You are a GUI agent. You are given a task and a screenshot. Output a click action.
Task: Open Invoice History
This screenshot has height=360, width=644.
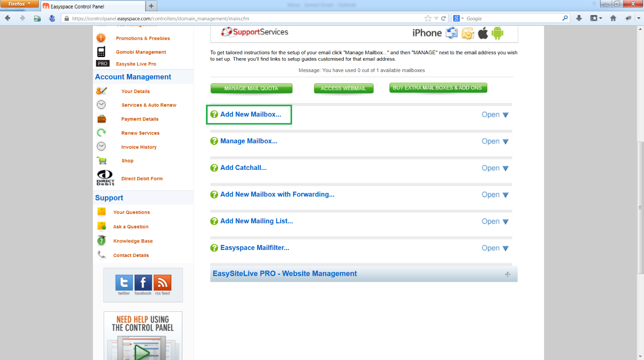point(139,147)
